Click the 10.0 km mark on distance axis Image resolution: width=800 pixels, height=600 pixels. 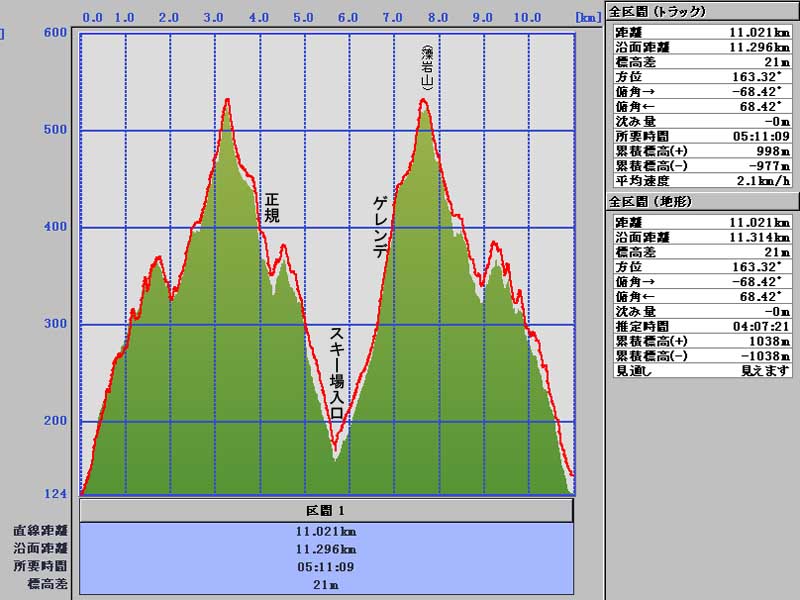click(x=527, y=17)
